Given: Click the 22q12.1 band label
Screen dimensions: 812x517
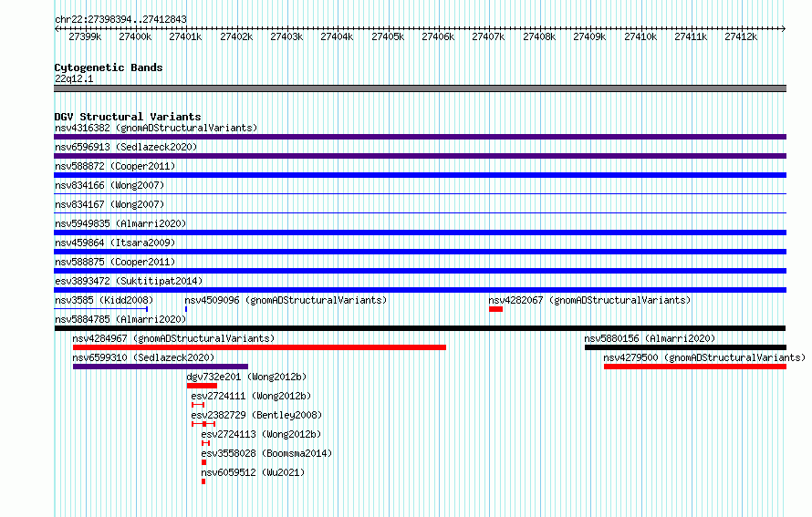Looking at the screenshot, I should 74,78.
